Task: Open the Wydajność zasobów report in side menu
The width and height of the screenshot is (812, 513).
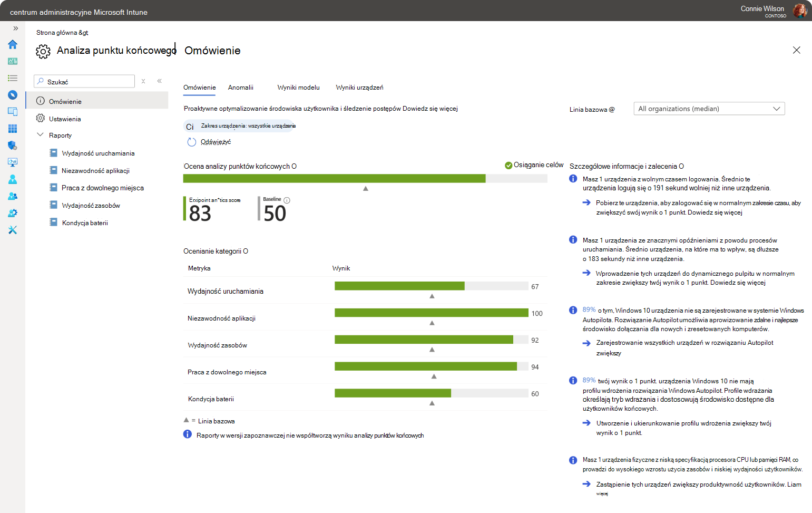Action: pyautogui.click(x=91, y=206)
